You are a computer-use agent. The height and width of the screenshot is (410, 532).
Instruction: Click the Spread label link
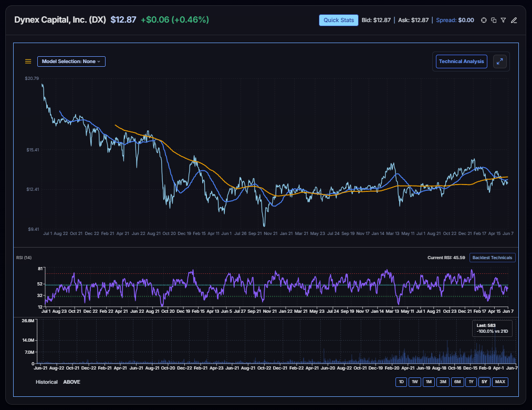click(446, 20)
